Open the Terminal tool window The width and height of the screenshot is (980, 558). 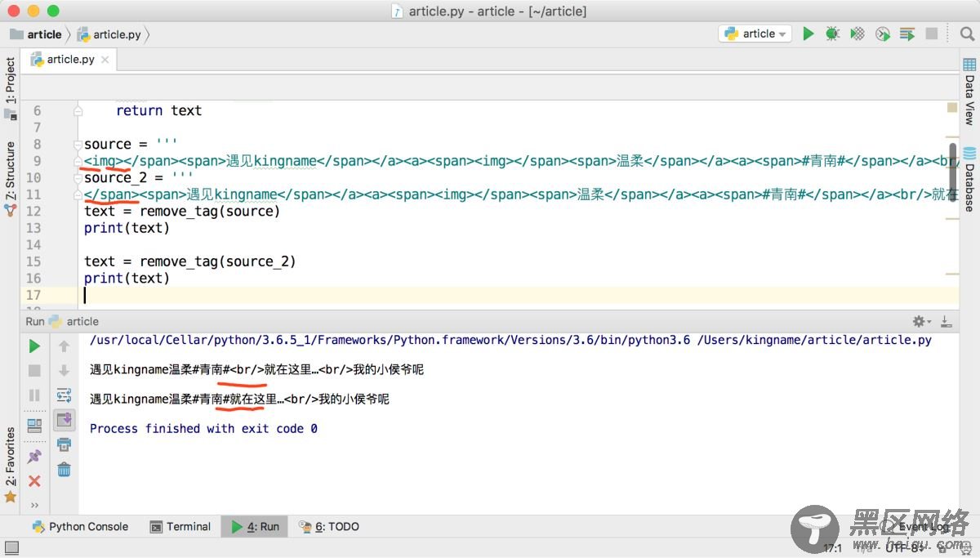click(x=180, y=527)
